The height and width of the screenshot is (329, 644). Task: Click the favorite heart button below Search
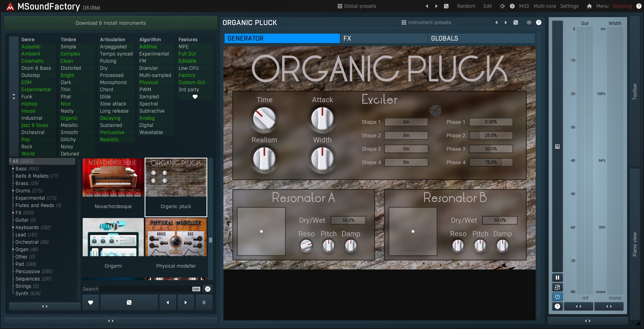[x=90, y=302]
